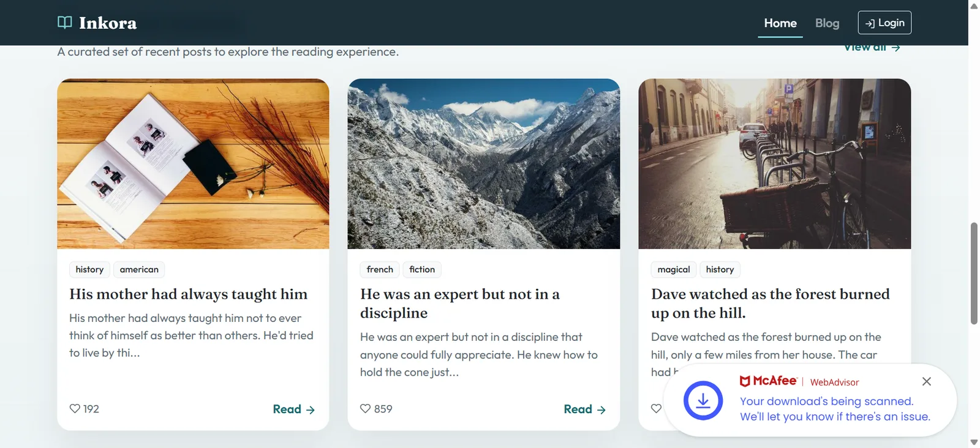Click title 'His mother had always taught him'
This screenshot has height=448, width=980.
pyautogui.click(x=189, y=294)
